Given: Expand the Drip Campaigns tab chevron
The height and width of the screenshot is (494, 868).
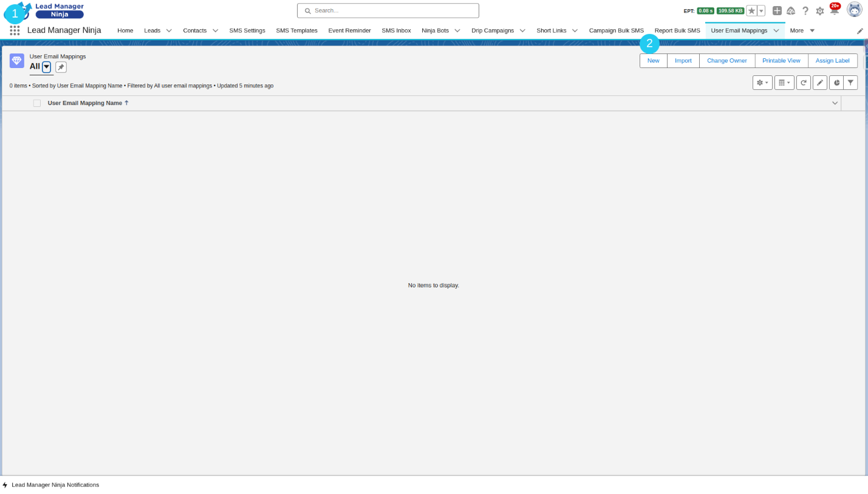Looking at the screenshot, I should coord(522,30).
